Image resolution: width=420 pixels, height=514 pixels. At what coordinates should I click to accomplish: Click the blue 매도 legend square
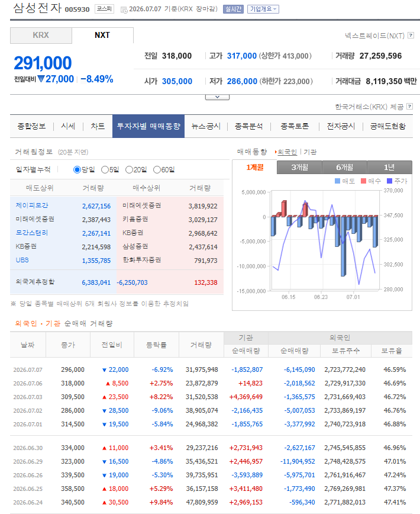(x=337, y=181)
